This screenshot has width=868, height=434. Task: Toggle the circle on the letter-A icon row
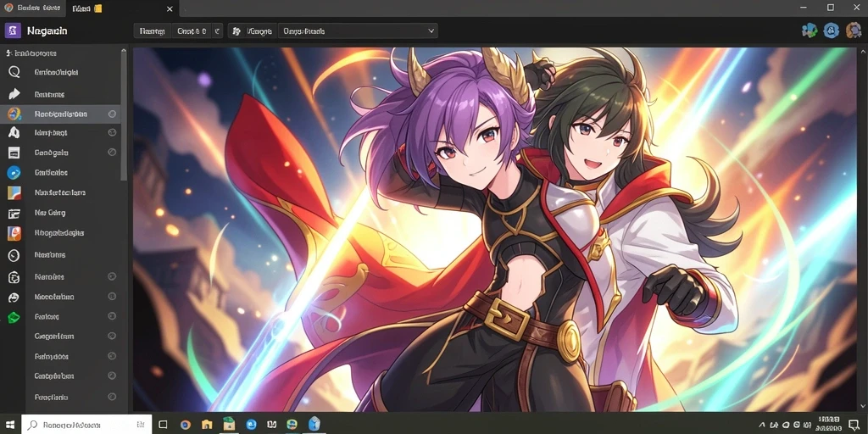tap(112, 132)
